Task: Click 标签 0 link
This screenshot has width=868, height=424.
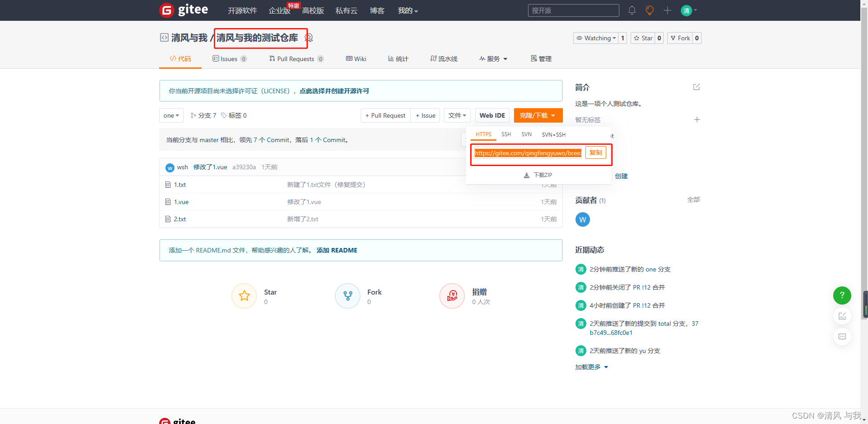Action: coord(234,115)
